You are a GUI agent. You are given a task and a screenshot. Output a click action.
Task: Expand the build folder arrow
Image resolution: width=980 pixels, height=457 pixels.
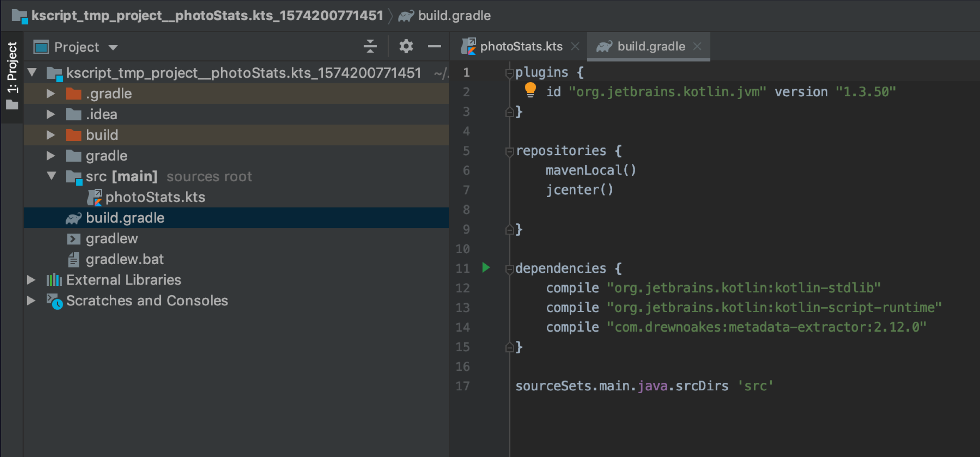click(x=50, y=135)
